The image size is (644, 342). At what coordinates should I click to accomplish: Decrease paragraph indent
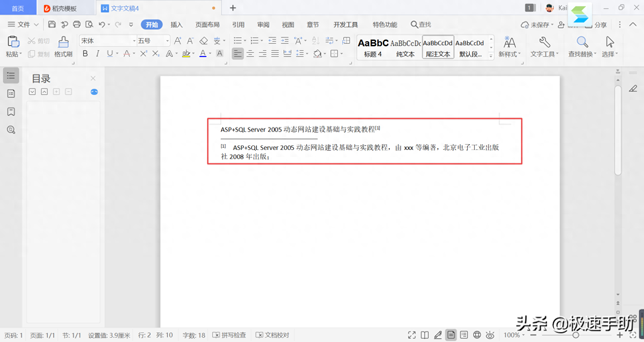click(272, 41)
